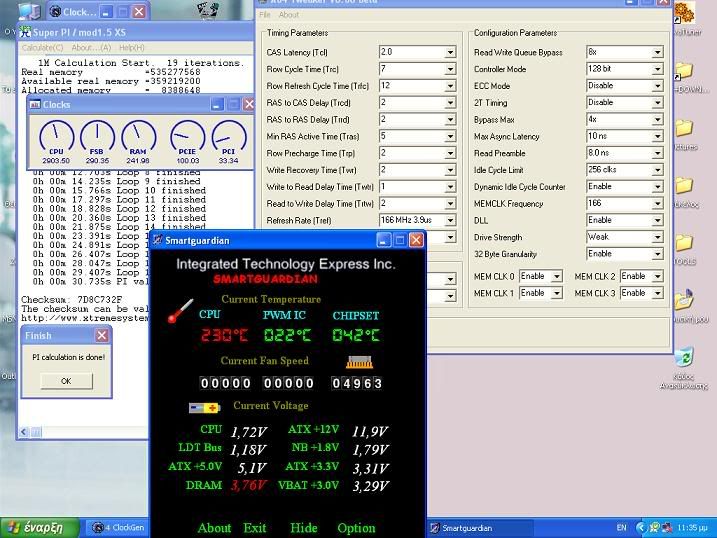Screen dimensions: 717x538
Task: Click the Windows start flag icon
Action: 14,528
